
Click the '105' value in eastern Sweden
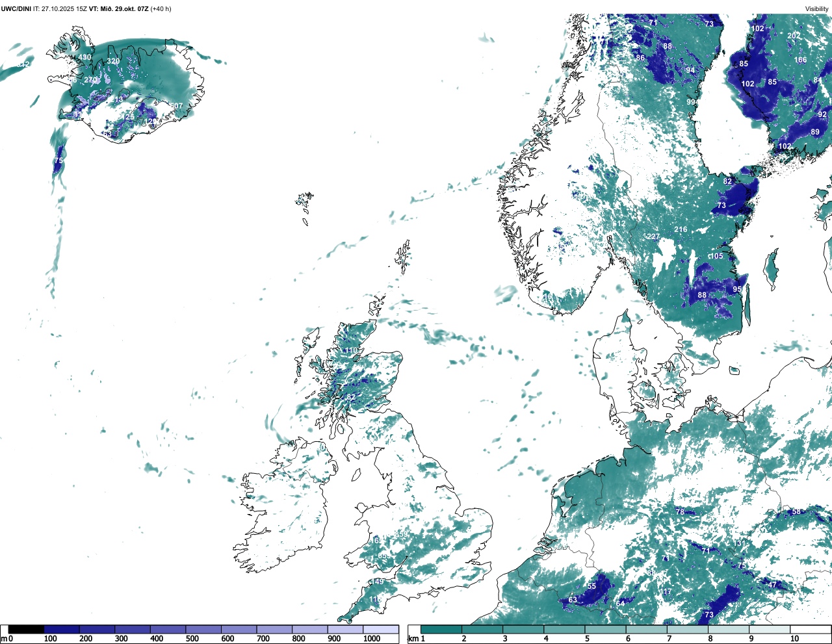(716, 256)
